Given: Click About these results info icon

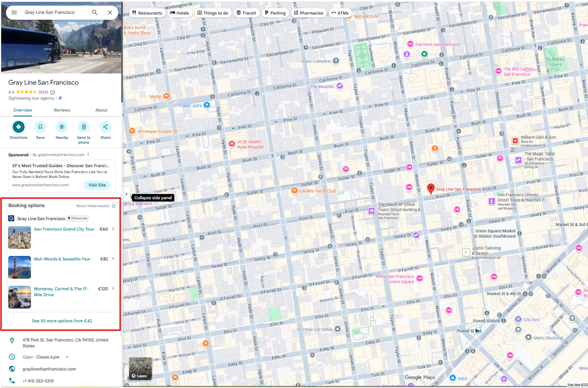Looking at the screenshot, I should point(114,206).
